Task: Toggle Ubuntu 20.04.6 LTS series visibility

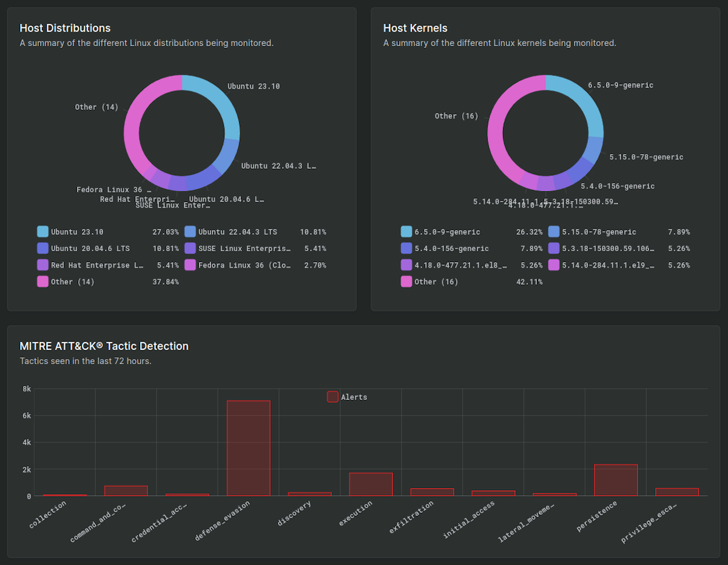Action: (41, 248)
